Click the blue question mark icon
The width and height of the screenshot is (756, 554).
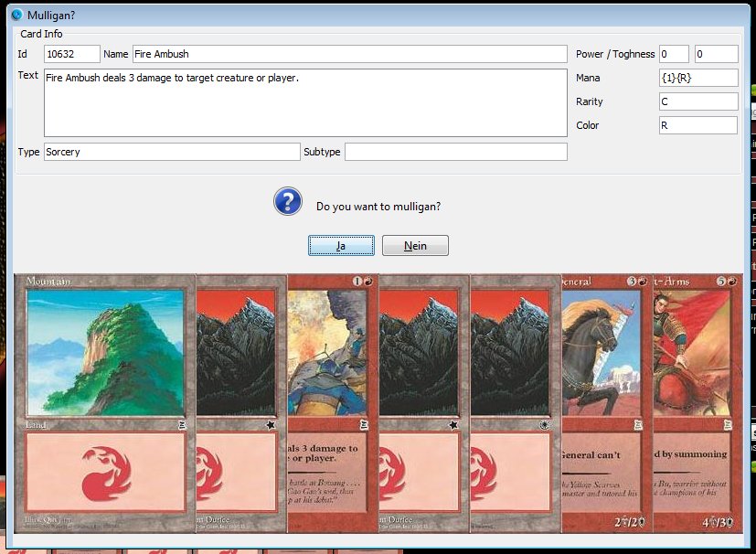(x=288, y=201)
